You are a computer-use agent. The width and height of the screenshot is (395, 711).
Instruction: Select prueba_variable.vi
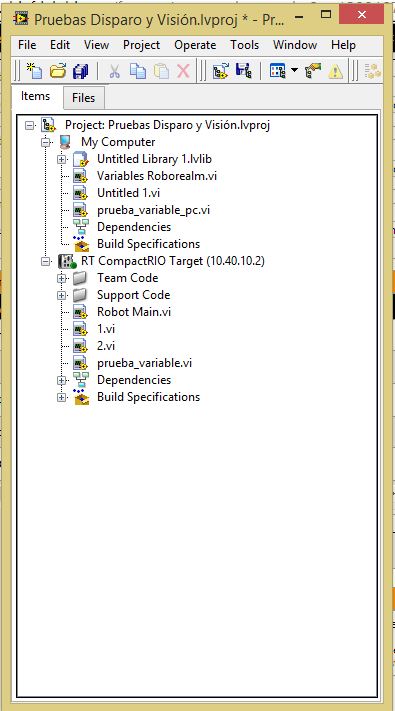click(x=144, y=363)
